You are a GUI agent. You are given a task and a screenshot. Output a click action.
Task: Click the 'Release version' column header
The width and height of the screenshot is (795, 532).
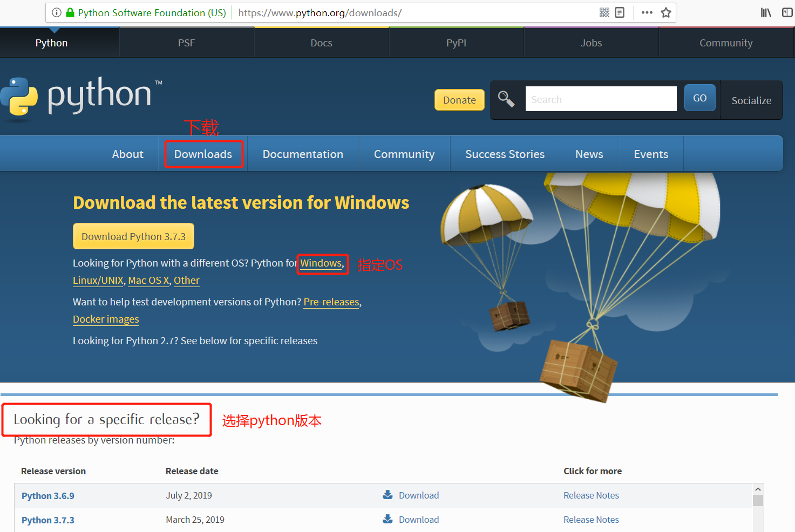tap(53, 471)
